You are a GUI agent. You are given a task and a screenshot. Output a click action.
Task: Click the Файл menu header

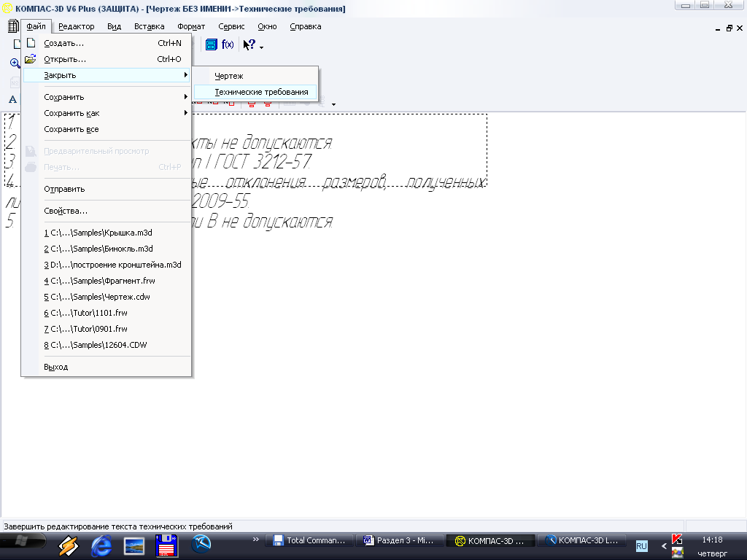(x=36, y=27)
